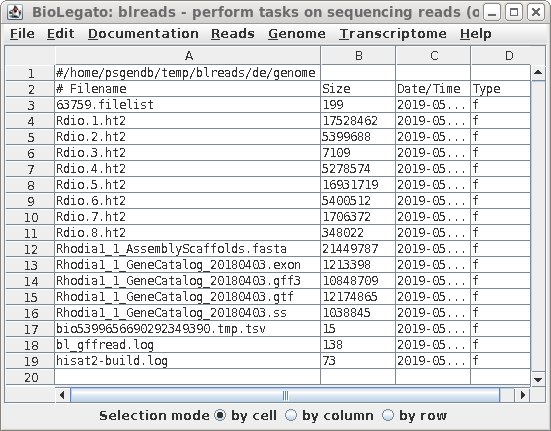Click the horizontal scrollbar left arrow
Screen dimensions: 551x431
coord(63,395)
